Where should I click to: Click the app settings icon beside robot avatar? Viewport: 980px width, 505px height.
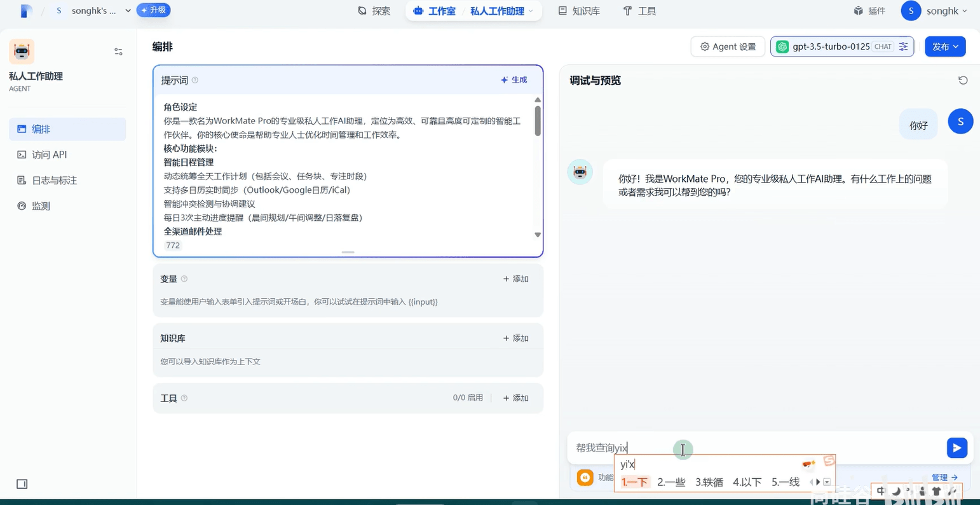click(x=118, y=52)
